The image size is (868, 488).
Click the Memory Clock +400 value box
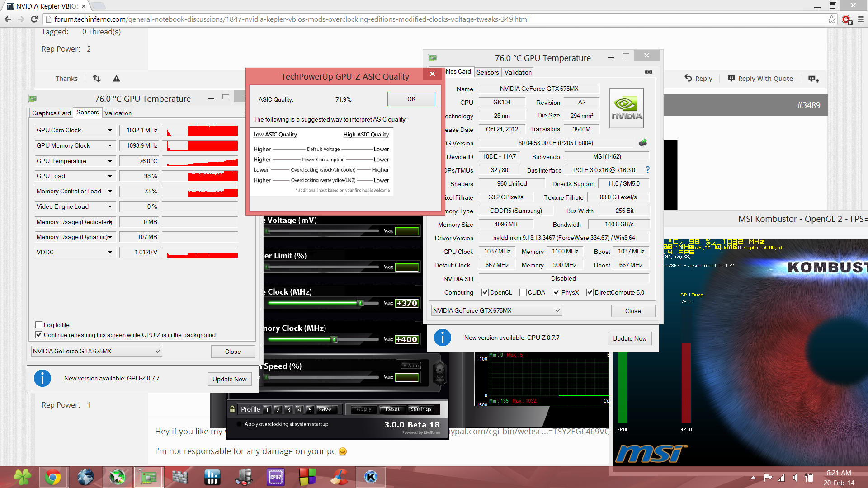click(407, 339)
